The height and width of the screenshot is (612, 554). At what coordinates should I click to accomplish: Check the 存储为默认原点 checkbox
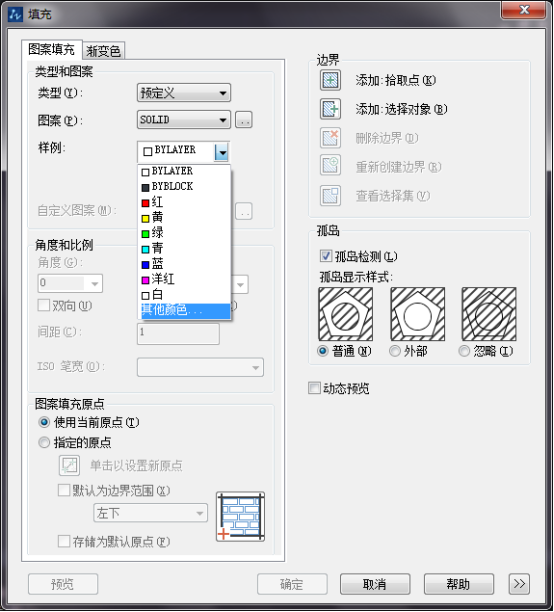(64, 541)
